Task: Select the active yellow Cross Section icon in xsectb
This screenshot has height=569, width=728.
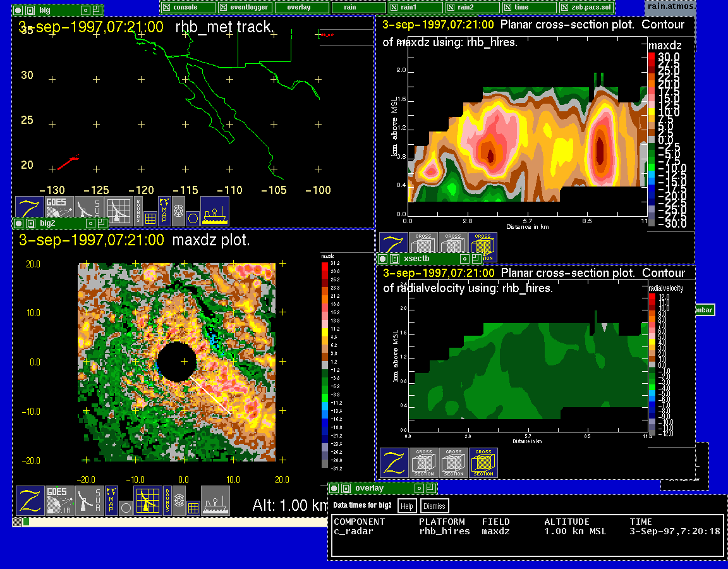Action: click(483, 463)
